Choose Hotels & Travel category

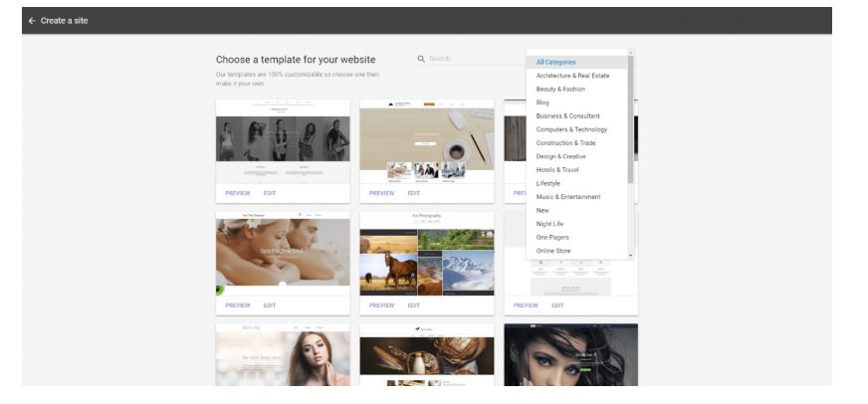click(576, 170)
